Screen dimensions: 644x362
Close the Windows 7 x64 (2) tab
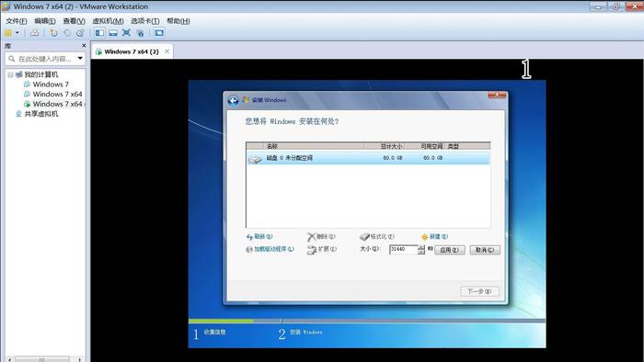point(167,51)
